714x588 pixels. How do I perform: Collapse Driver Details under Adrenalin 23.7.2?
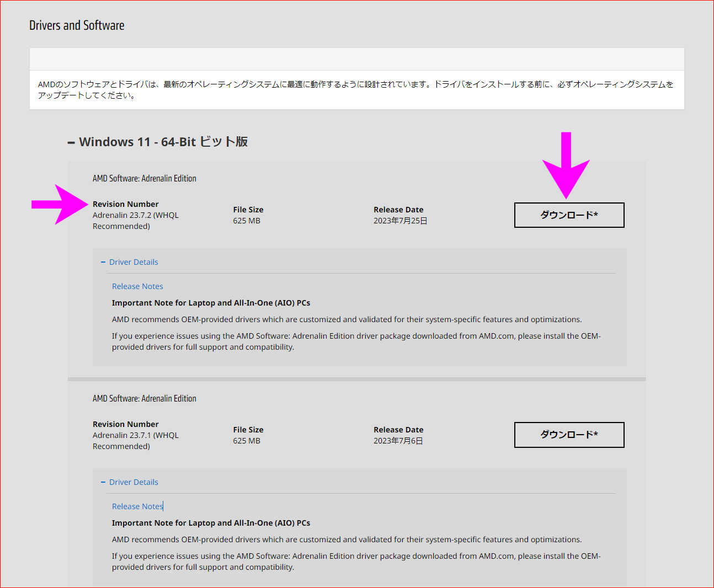130,262
